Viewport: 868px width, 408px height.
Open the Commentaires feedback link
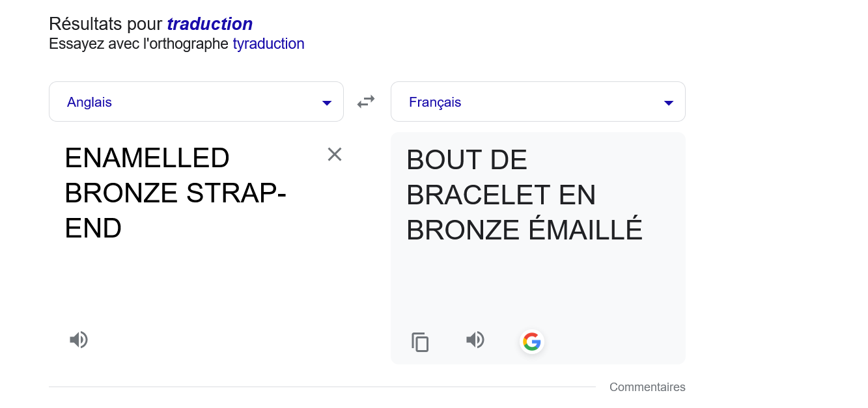[647, 387]
